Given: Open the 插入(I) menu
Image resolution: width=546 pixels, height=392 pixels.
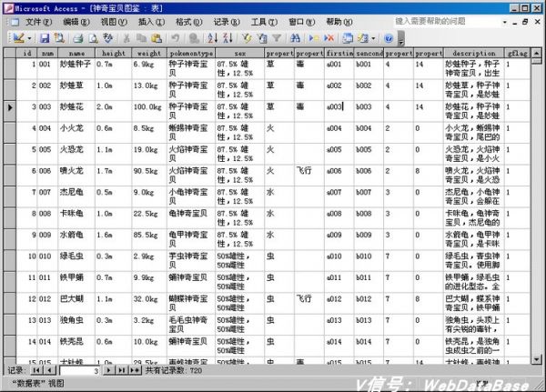Looking at the screenshot, I should click(x=151, y=22).
